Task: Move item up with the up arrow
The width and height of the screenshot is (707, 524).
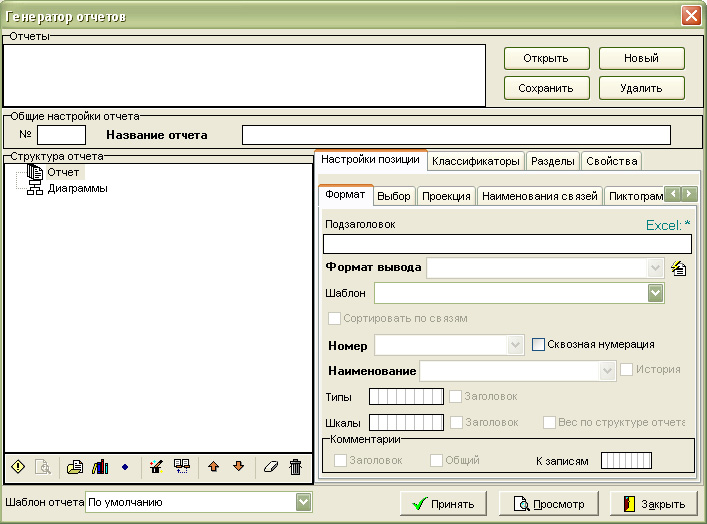Action: [214, 467]
